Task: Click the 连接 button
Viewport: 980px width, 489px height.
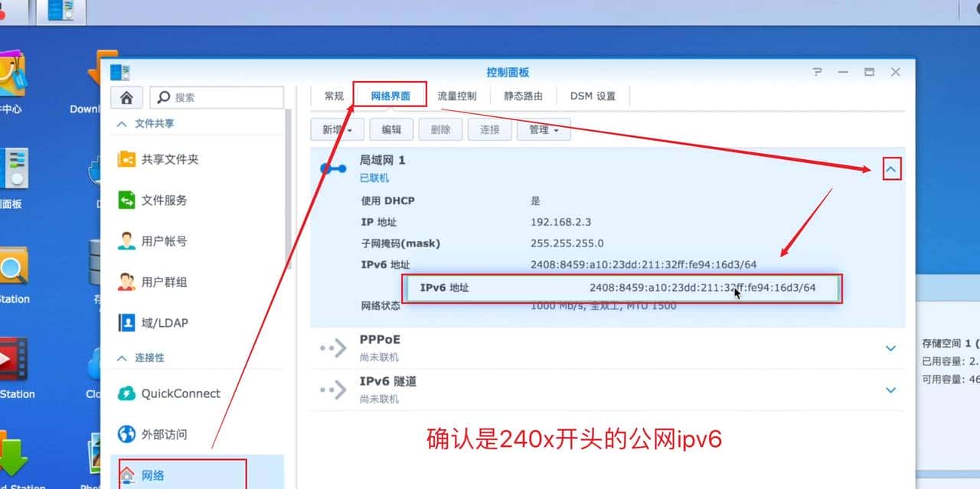Action: coord(489,129)
